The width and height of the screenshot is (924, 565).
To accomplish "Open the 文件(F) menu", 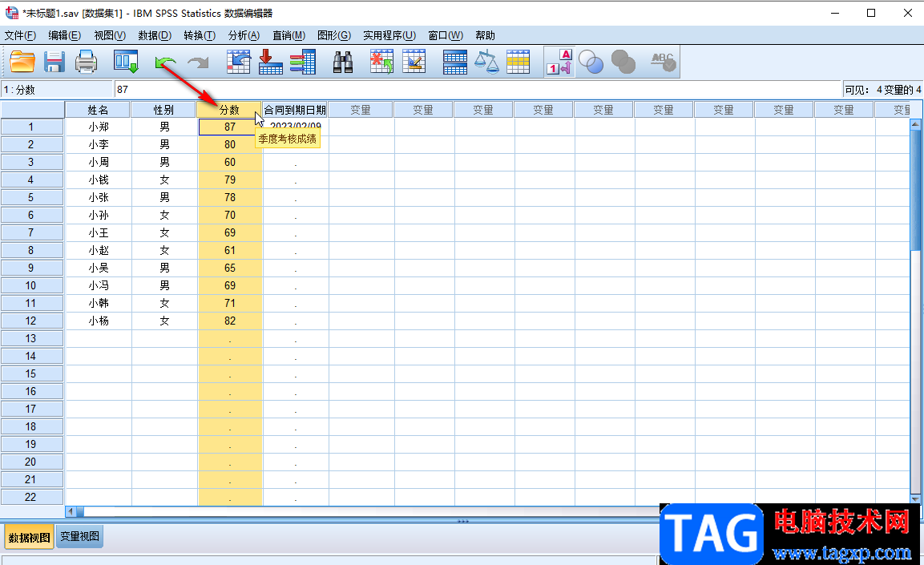I will [20, 35].
